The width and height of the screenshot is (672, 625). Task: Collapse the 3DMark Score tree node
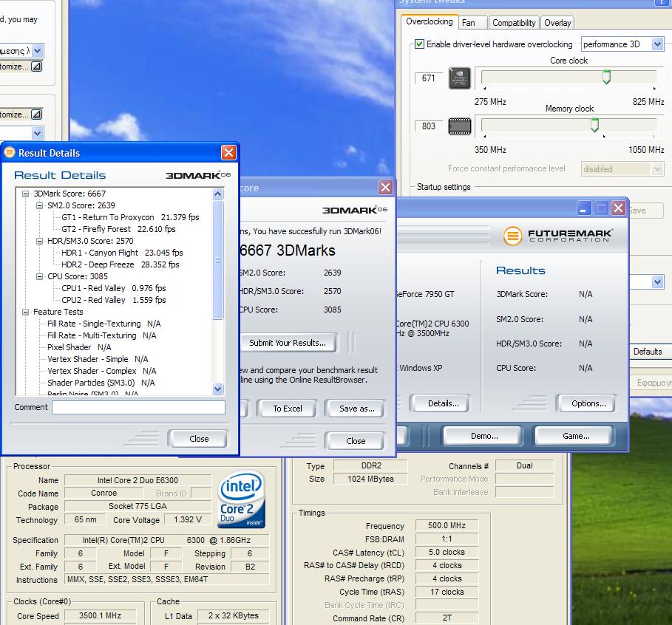(26, 194)
